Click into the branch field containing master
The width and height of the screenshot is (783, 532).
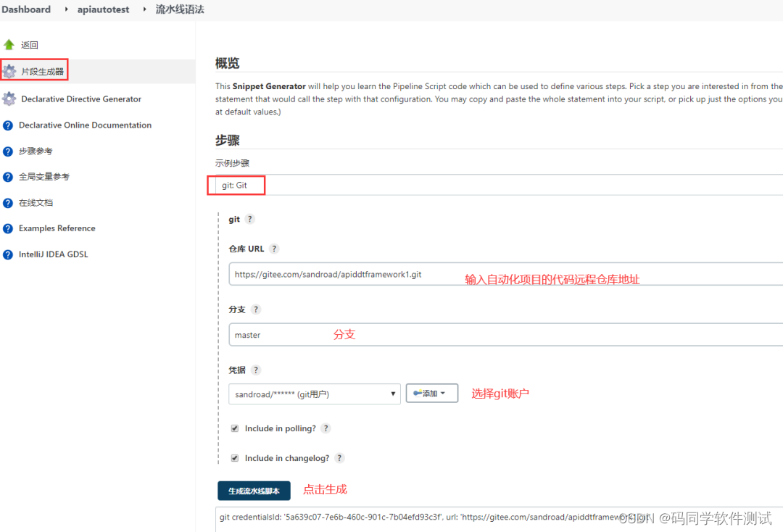click(x=506, y=335)
